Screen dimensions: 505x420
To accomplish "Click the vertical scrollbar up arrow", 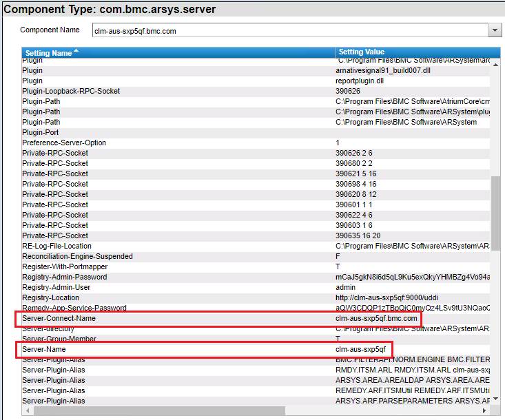I will click(495, 65).
